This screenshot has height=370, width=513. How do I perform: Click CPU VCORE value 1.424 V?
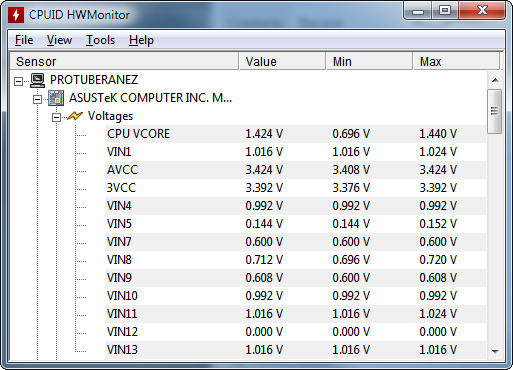coord(264,134)
